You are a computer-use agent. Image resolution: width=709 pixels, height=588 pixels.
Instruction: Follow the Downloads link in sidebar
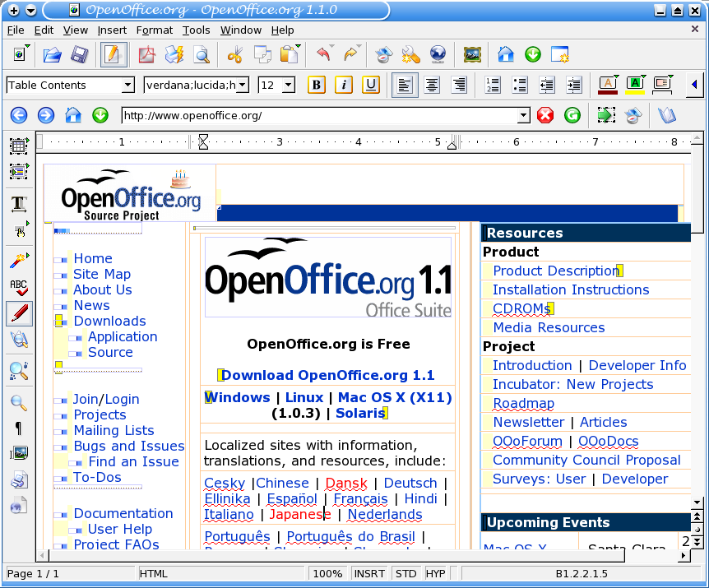pos(110,321)
